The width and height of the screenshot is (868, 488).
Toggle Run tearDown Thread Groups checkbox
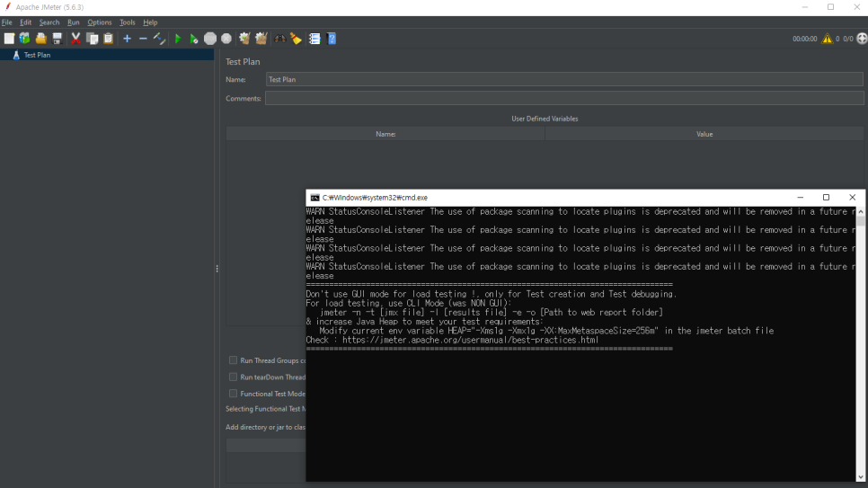(x=233, y=377)
